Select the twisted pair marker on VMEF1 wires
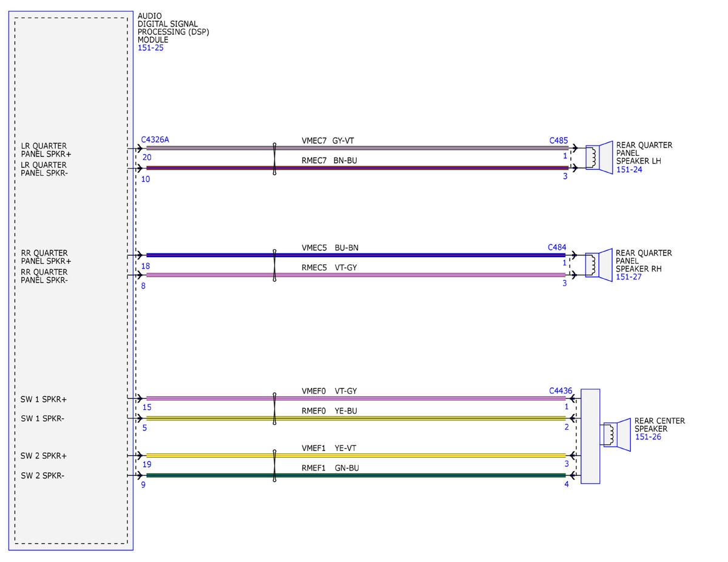Viewport: 728px width, 562px height. (x=275, y=466)
